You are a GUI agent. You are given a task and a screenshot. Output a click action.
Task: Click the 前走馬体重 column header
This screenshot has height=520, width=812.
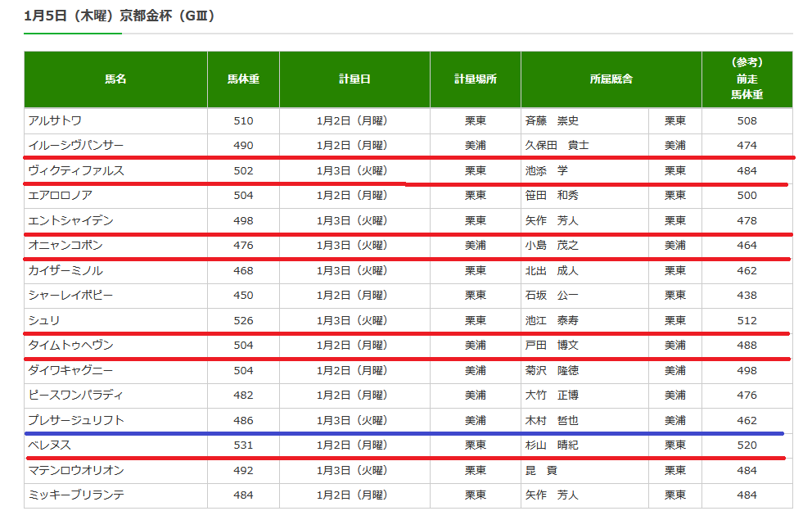coord(747,79)
